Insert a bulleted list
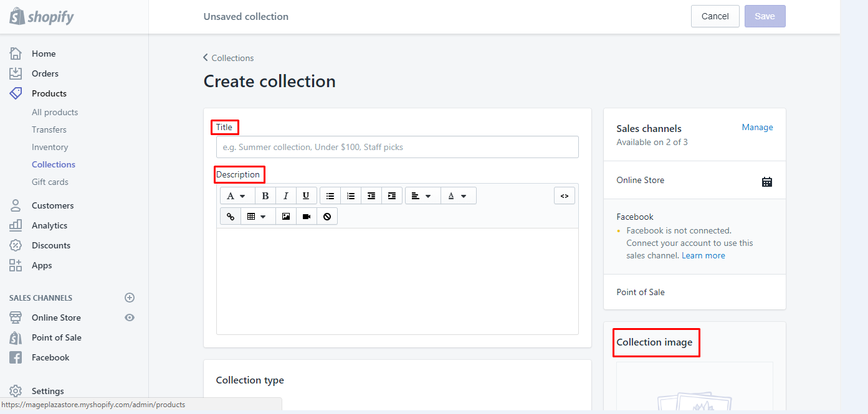Screen dimensions: 868x414 tap(330, 195)
